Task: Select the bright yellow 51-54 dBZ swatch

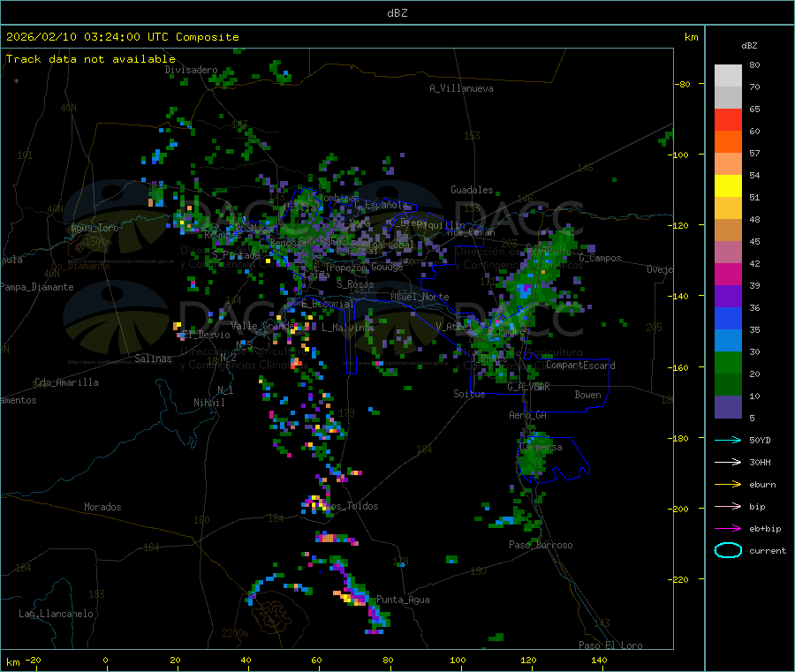Action: click(728, 186)
